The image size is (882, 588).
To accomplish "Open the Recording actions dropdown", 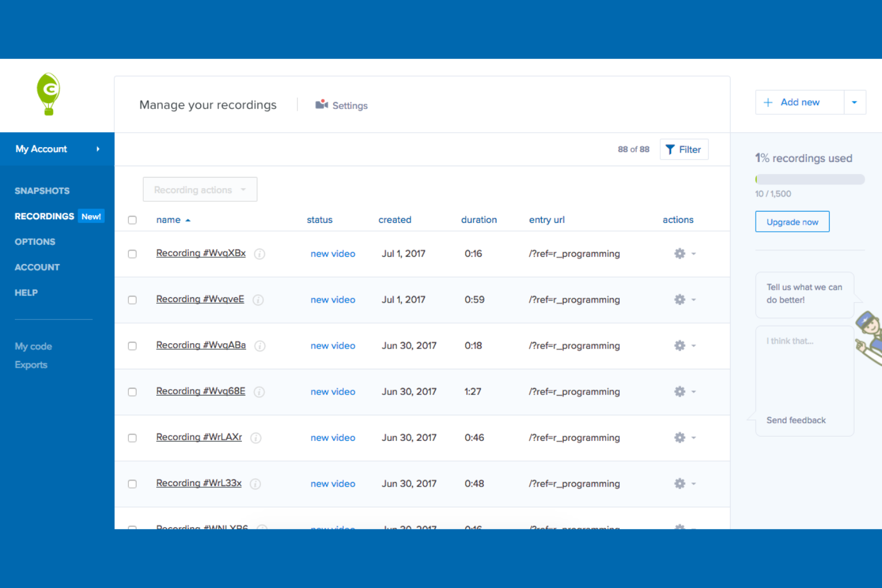I will click(200, 189).
